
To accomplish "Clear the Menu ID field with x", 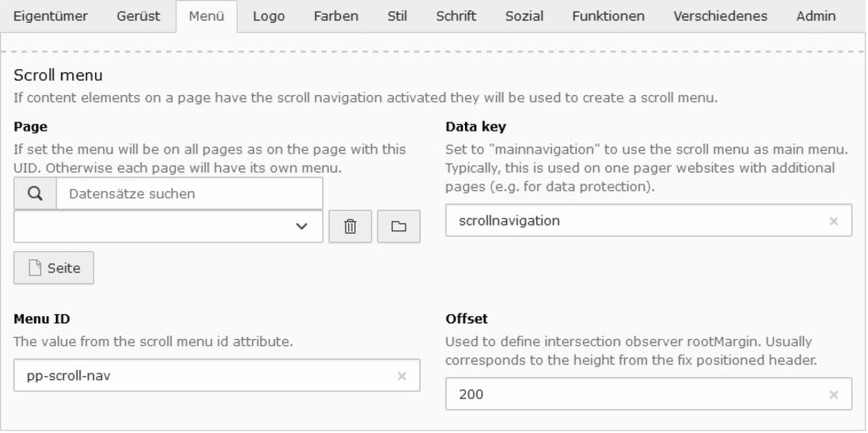I will (x=401, y=375).
